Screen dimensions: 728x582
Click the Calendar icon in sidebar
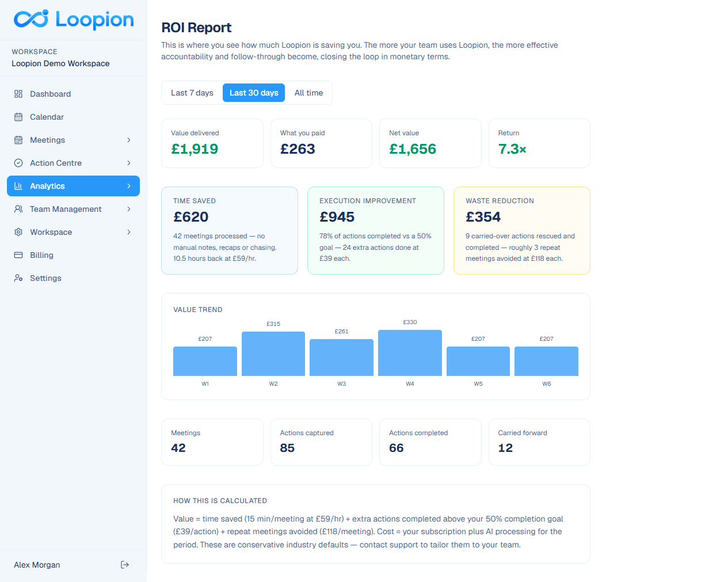coord(18,117)
